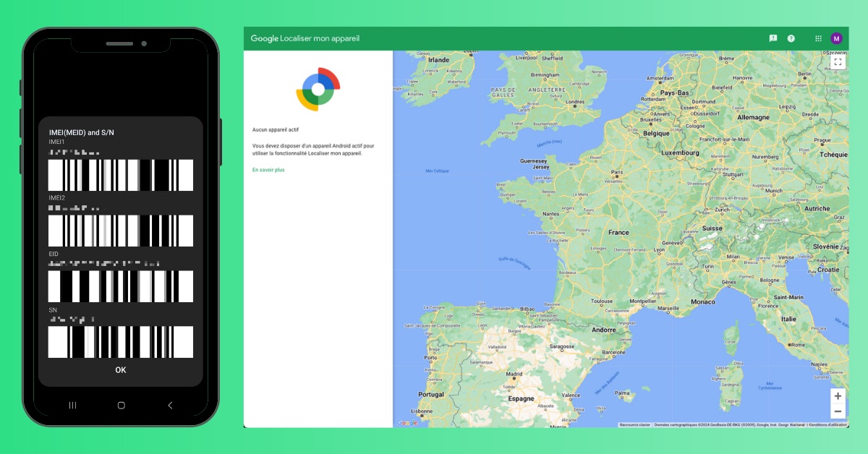
Task: Click 'Madrid' on the map
Action: coord(514,375)
